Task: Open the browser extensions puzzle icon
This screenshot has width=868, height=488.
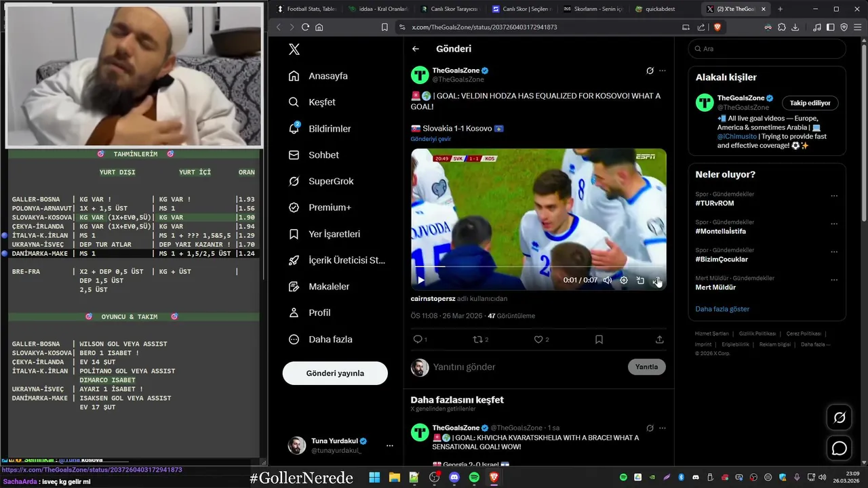Action: (782, 27)
